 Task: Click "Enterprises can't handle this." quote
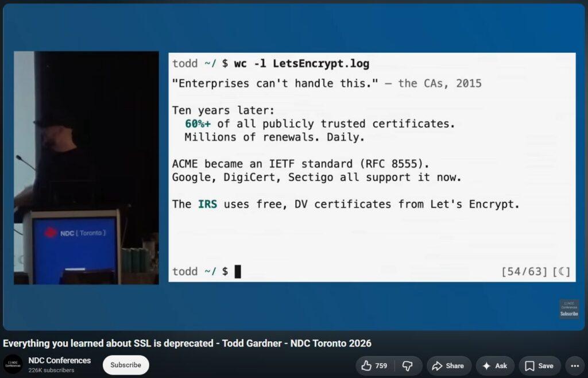click(x=275, y=83)
